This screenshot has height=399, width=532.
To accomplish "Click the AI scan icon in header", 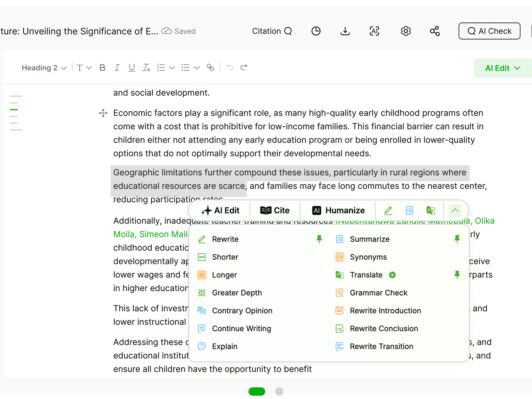I will tap(374, 31).
